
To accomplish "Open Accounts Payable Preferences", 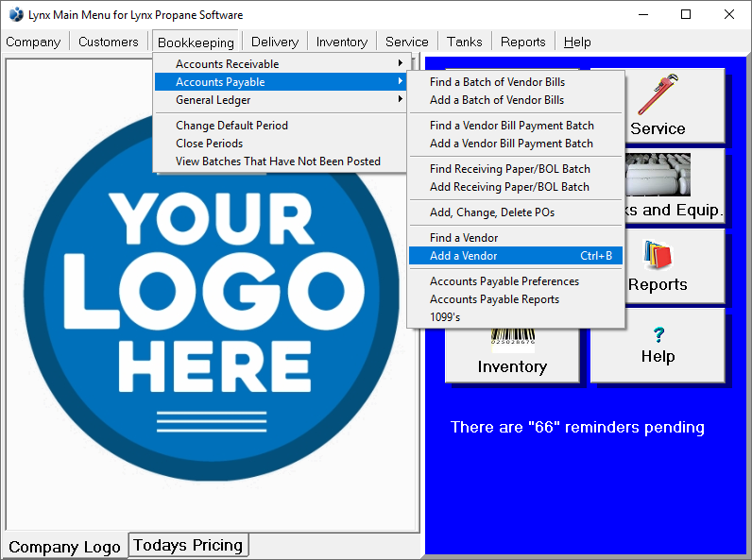I will (504, 281).
